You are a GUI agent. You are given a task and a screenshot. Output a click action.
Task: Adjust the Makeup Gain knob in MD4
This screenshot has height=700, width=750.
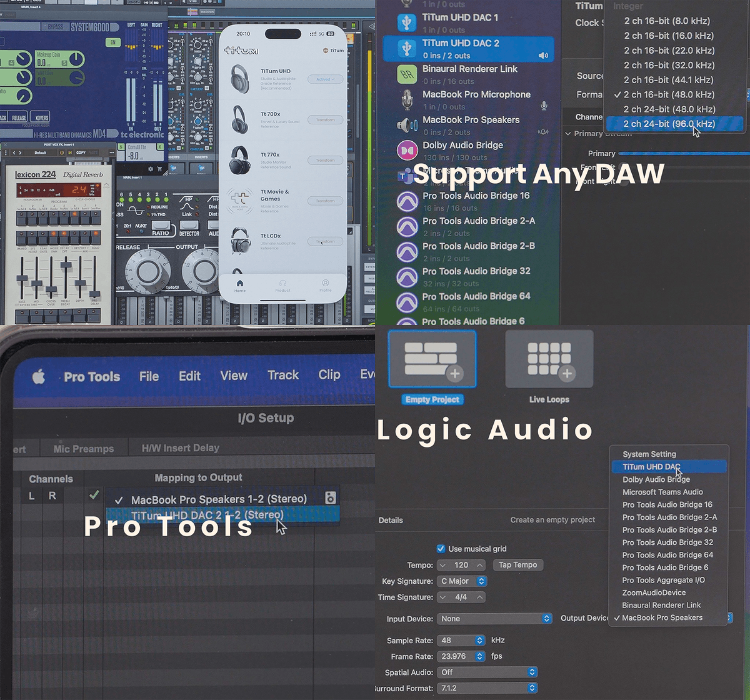[x=77, y=59]
